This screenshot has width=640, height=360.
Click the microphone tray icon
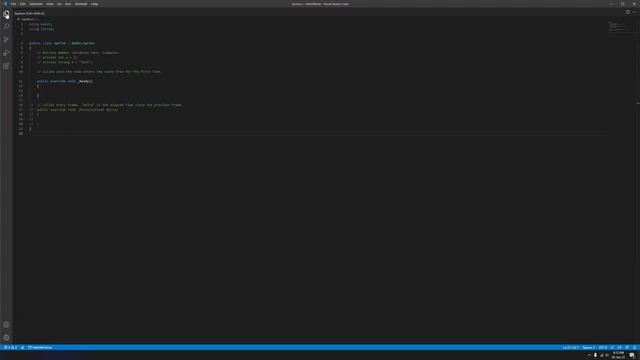pos(595,356)
